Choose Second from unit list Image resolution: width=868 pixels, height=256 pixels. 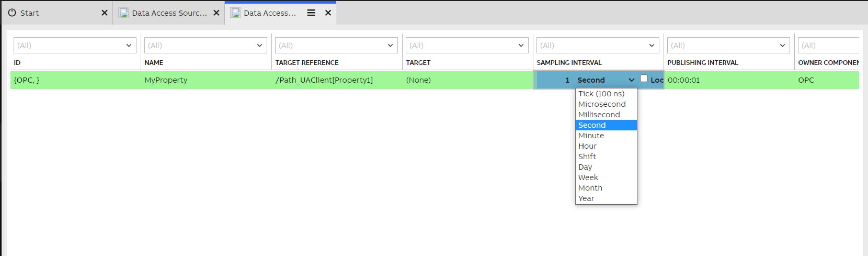[x=606, y=125]
